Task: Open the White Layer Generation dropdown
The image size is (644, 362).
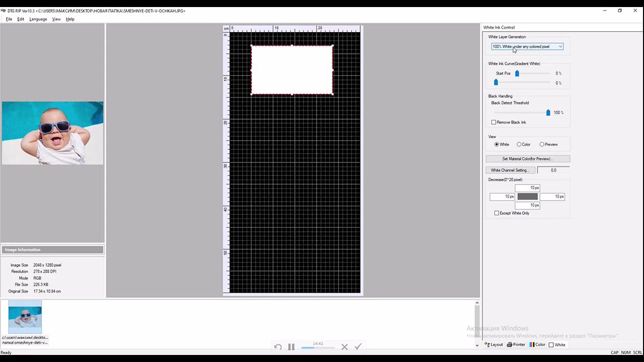Action: coord(527,47)
